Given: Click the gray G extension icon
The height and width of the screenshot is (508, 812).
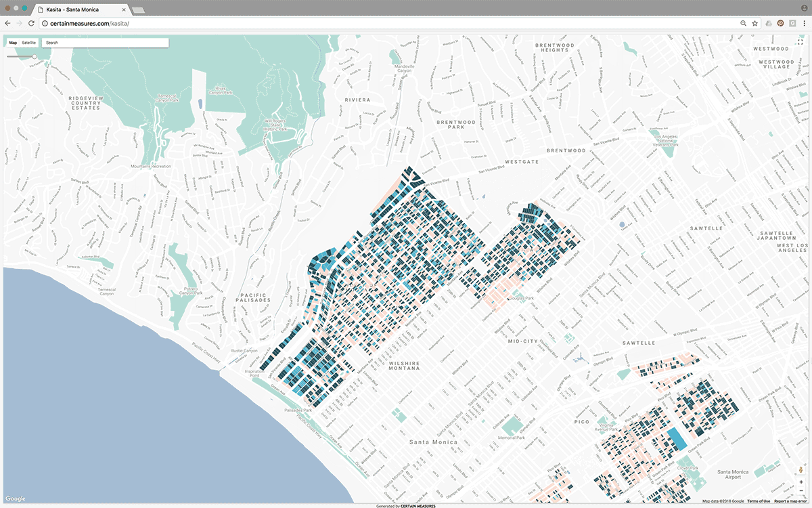Looking at the screenshot, I should [792, 23].
